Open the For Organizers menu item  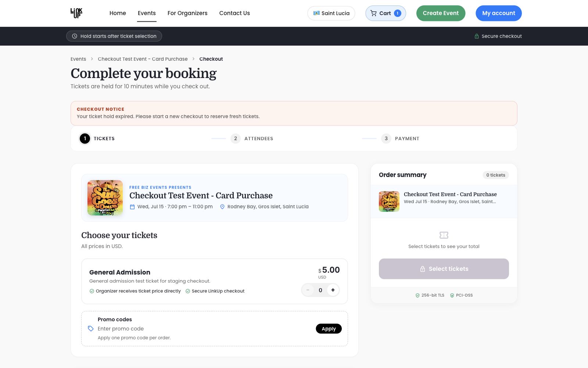click(x=187, y=13)
